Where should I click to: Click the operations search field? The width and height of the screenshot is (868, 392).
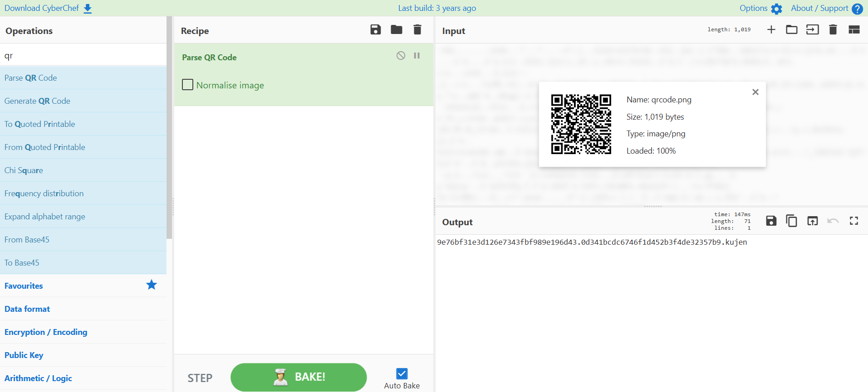click(x=83, y=55)
